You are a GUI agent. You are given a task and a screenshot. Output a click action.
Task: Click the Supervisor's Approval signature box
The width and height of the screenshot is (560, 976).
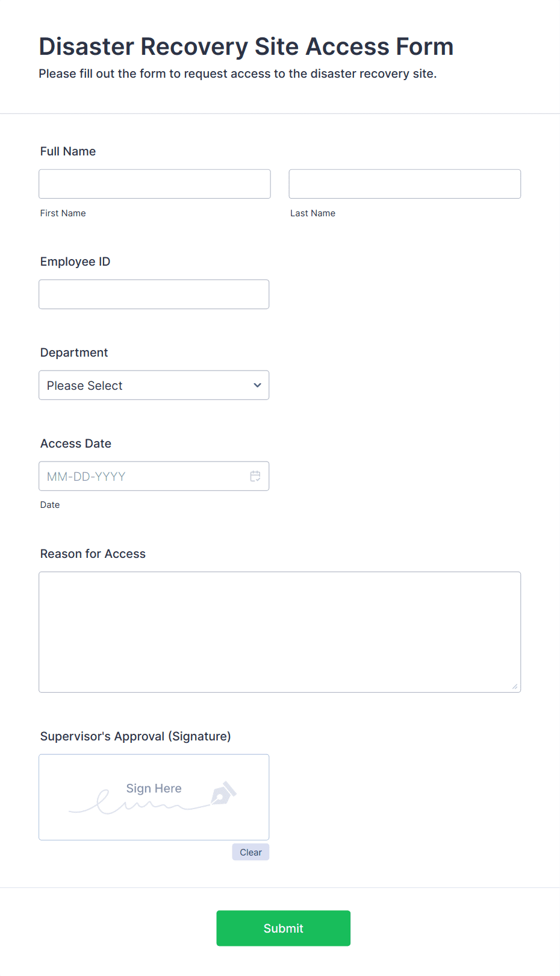coord(154,796)
